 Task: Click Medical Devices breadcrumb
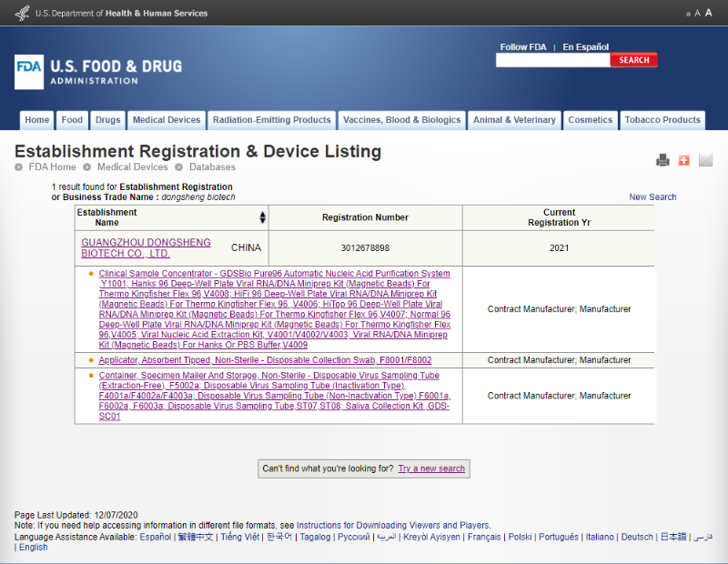pyautogui.click(x=132, y=166)
